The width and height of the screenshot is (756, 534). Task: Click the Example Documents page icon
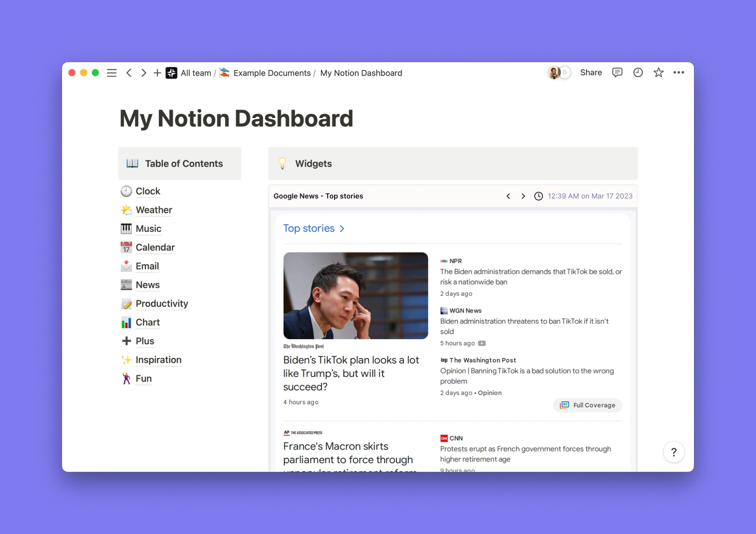[225, 72]
